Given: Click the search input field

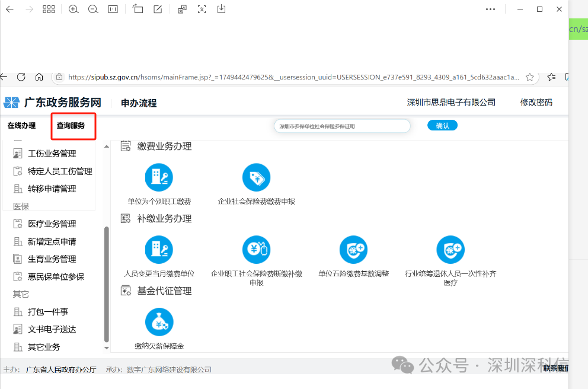Looking at the screenshot, I should pyautogui.click(x=342, y=125).
